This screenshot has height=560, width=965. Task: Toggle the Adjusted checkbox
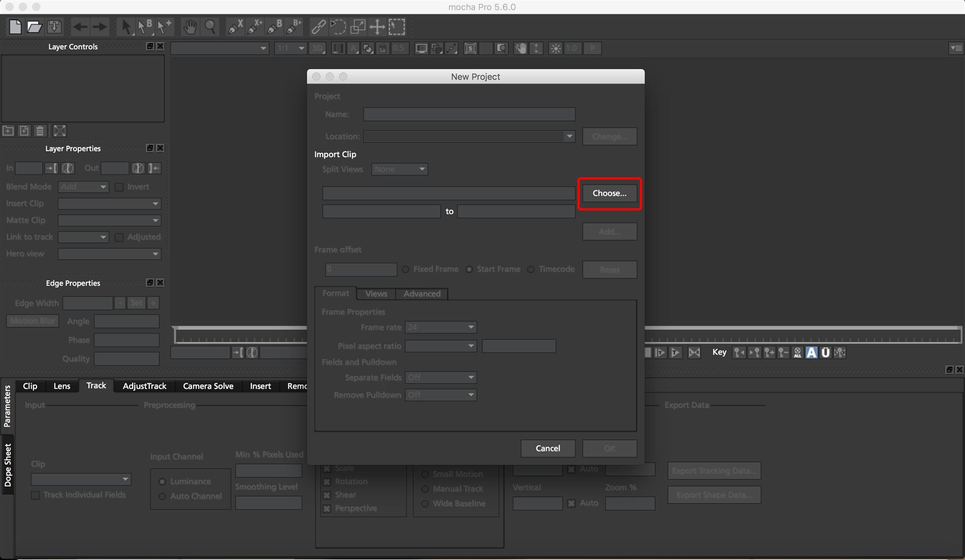tap(119, 237)
